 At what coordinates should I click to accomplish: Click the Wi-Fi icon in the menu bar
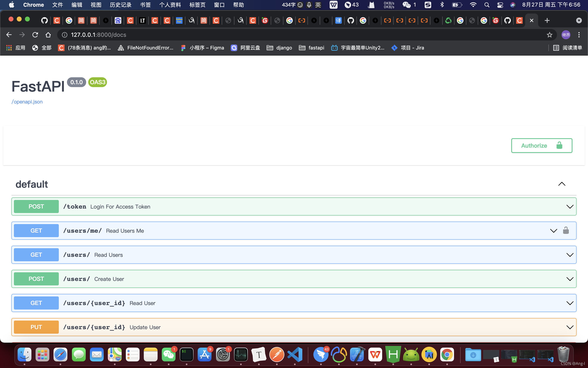tap(473, 5)
